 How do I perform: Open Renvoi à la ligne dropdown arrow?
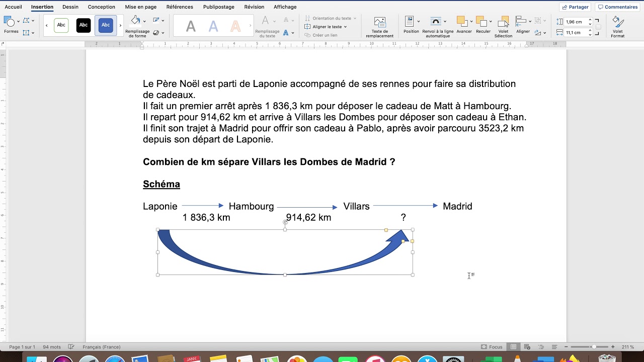pyautogui.click(x=445, y=22)
